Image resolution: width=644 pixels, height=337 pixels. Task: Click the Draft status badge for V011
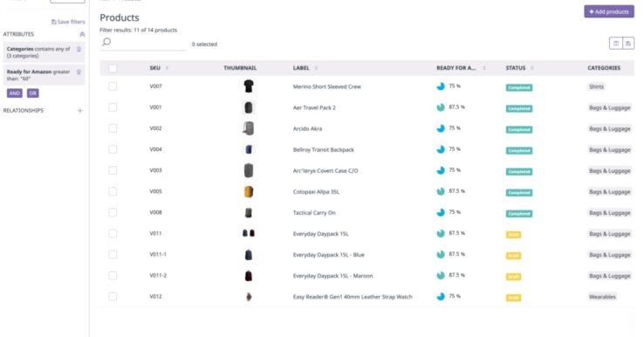[x=513, y=235]
